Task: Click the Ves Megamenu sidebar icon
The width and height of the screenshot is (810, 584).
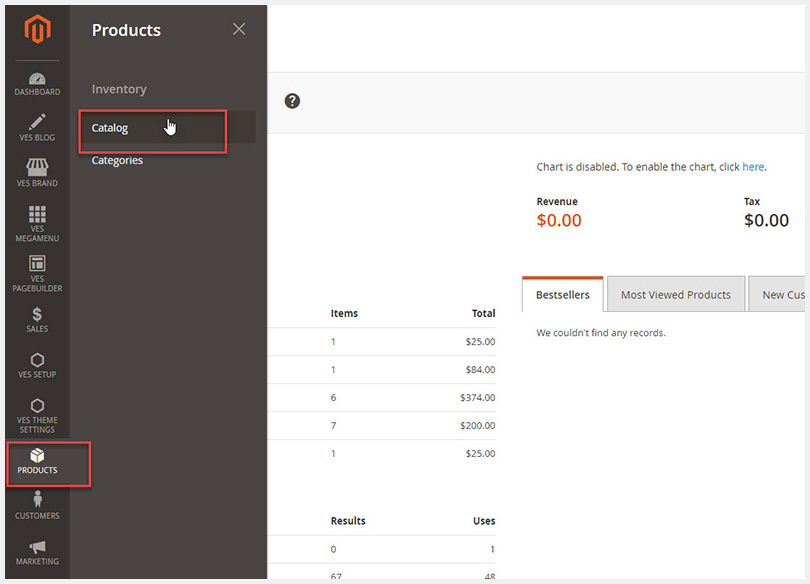Action: (x=36, y=220)
